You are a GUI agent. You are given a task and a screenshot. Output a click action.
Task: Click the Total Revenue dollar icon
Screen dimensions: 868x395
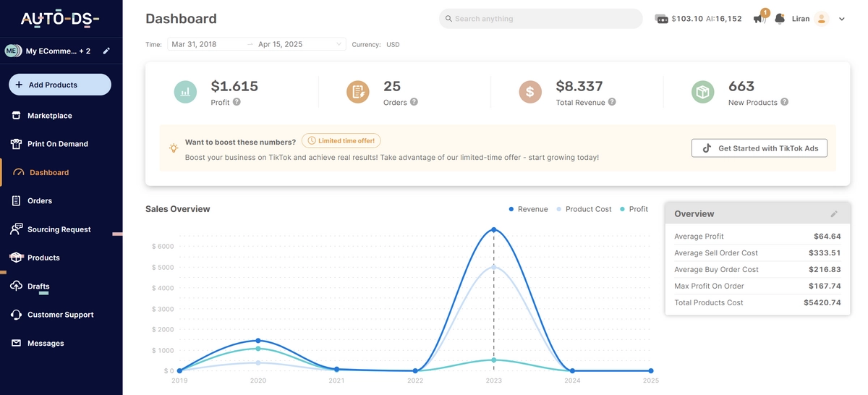[530, 92]
